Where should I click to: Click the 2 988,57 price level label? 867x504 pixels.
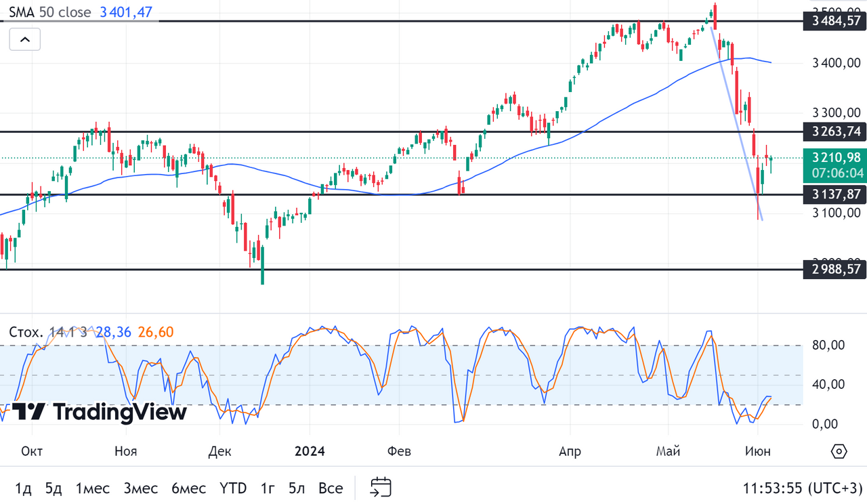click(x=836, y=270)
